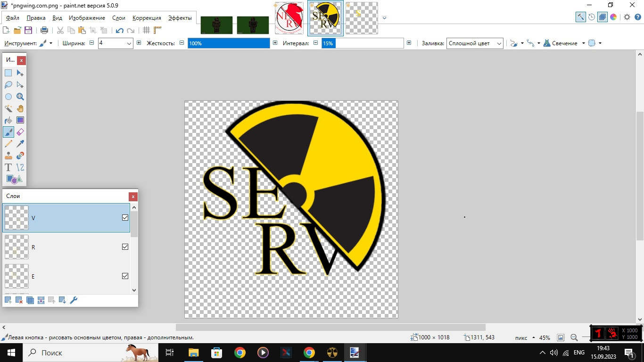Viewport: 644px width, 362px height.
Task: Click Delete Layer icon in Layers panel
Action: click(x=19, y=300)
